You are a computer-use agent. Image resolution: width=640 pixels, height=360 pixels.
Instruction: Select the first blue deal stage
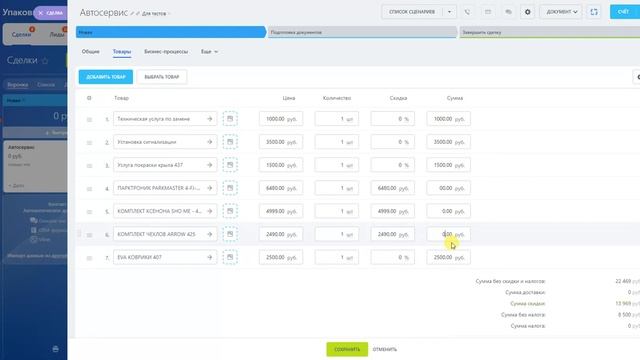click(171, 32)
